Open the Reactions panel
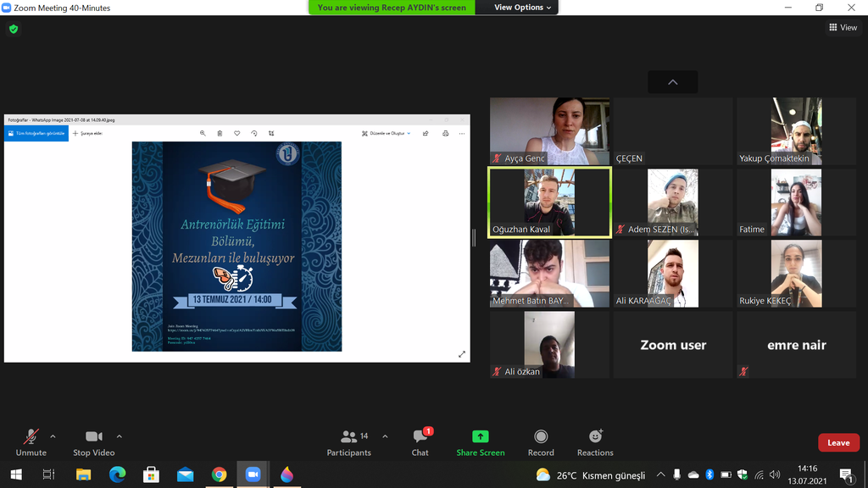Viewport: 868px width, 488px height. pos(595,442)
